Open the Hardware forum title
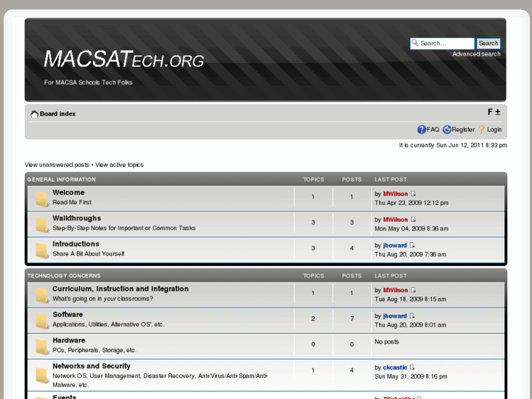 coord(69,340)
